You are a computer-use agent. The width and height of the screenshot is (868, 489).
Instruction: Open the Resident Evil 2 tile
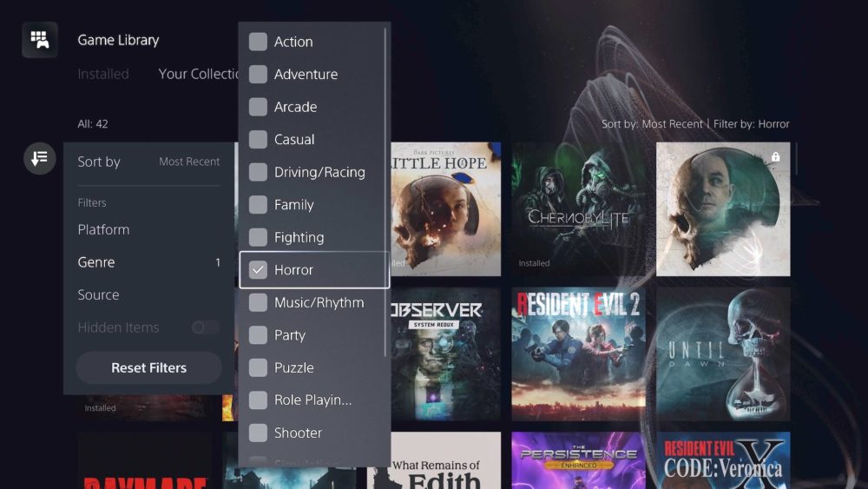[x=578, y=354]
